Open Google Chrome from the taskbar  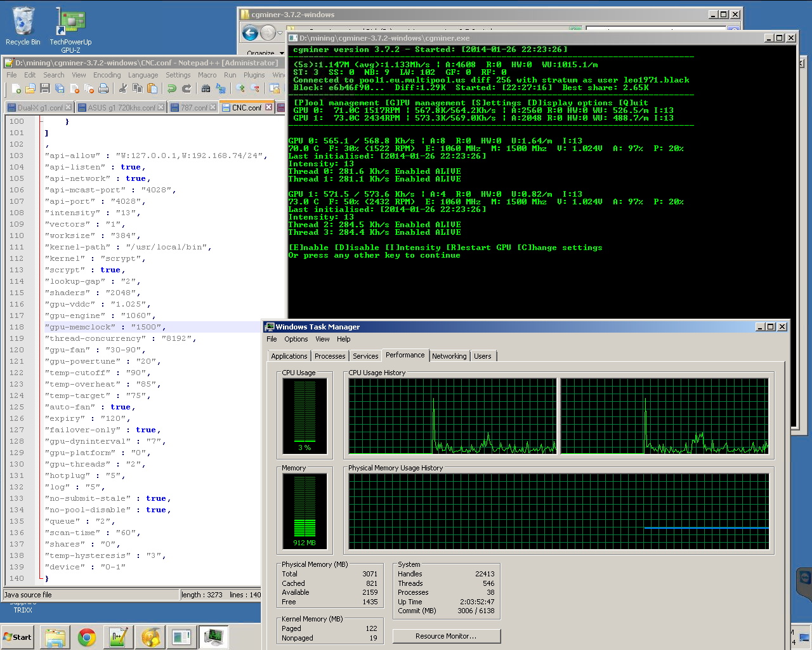87,637
